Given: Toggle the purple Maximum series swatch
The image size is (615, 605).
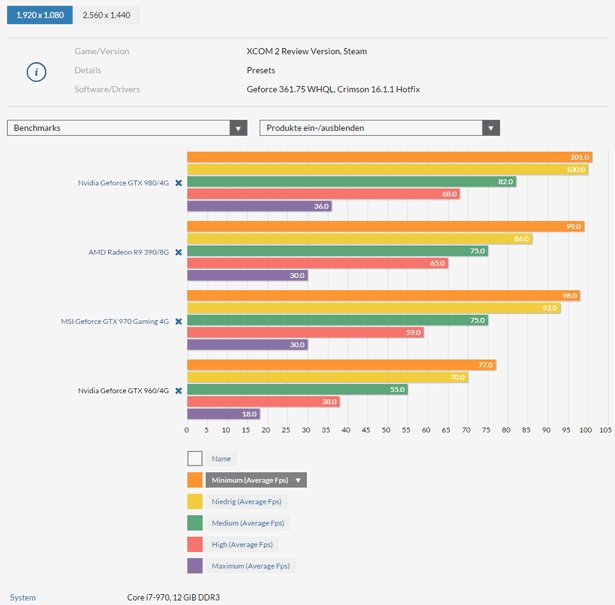Looking at the screenshot, I should [x=195, y=566].
